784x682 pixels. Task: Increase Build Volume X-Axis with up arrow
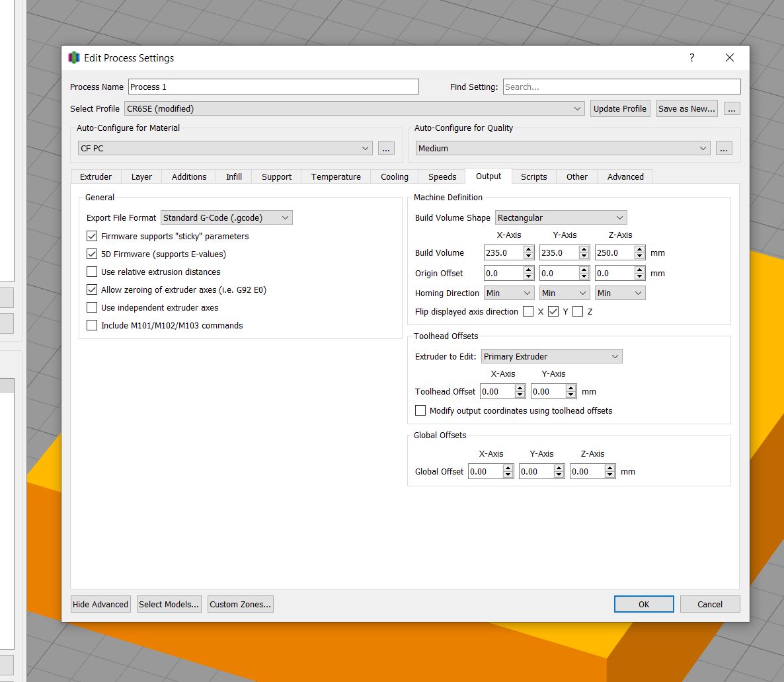pyautogui.click(x=528, y=250)
